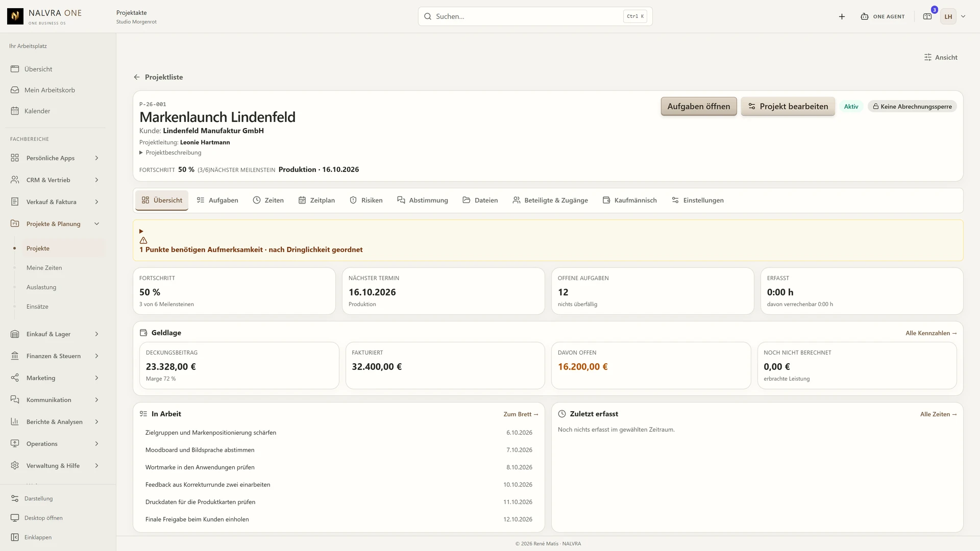
Task: Open task Moodboard und Bildsprache abstimmen
Action: point(339,450)
